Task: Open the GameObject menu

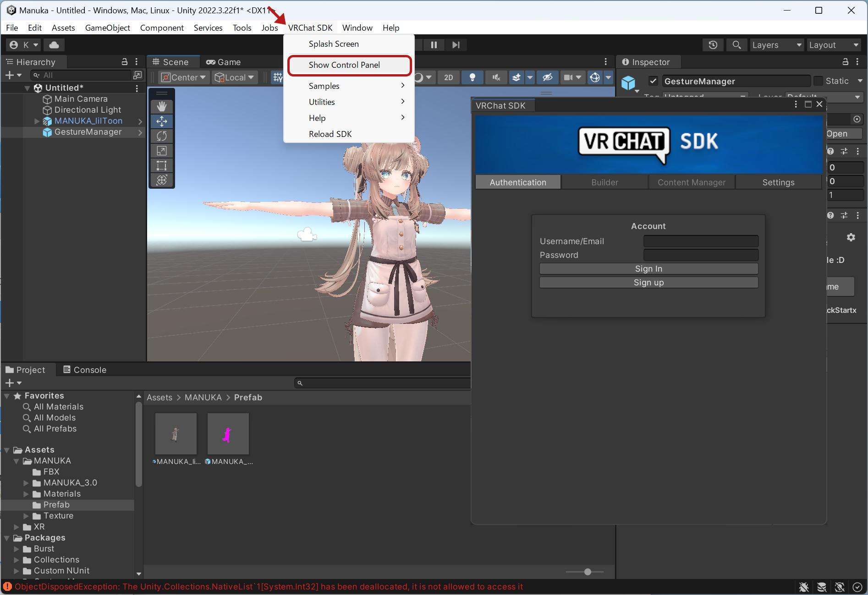Action: (108, 27)
